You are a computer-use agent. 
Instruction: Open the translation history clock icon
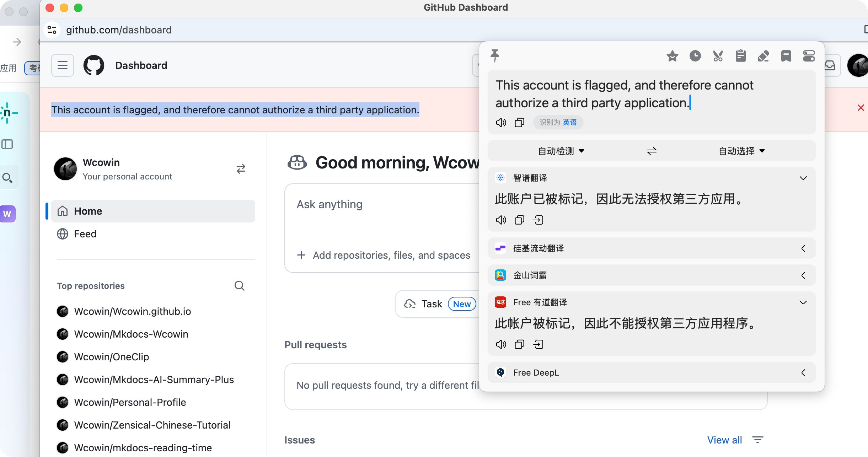(x=695, y=56)
